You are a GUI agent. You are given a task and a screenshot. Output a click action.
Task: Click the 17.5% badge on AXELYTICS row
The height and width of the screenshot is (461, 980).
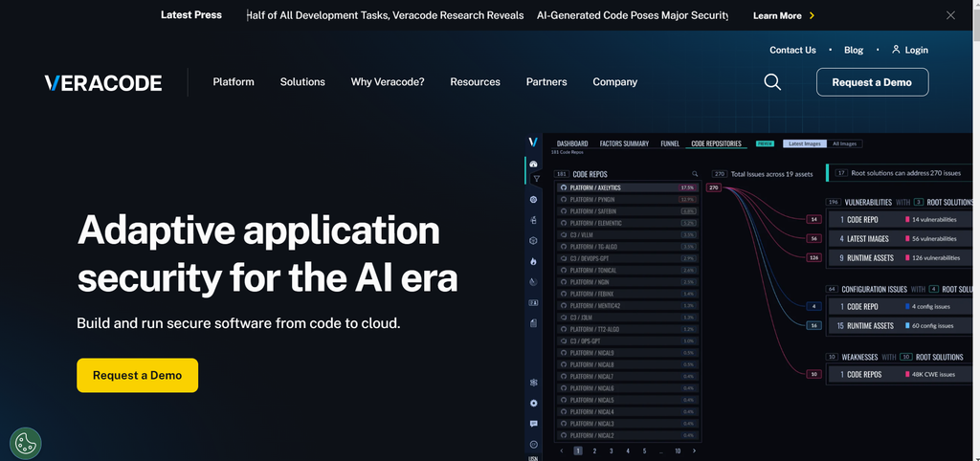coord(687,187)
